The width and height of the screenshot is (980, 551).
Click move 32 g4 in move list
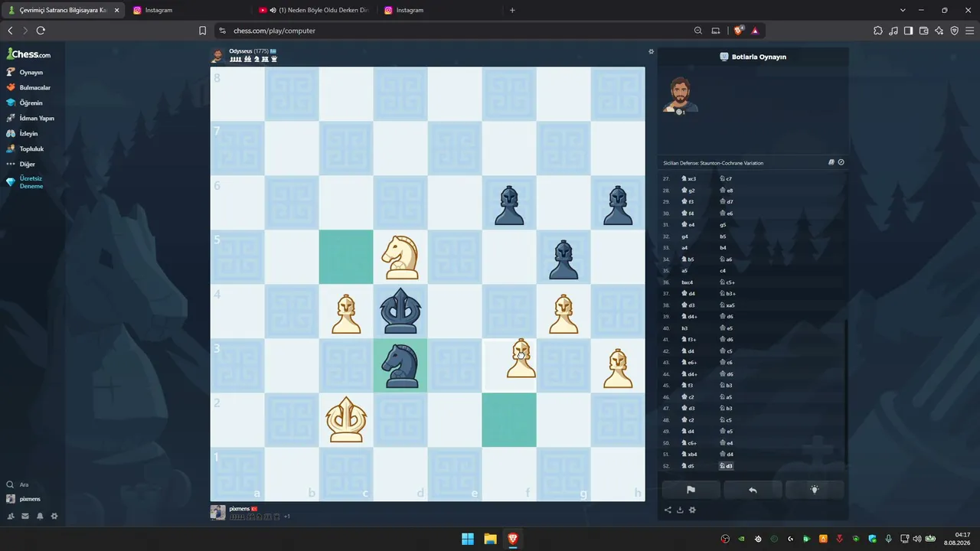(684, 236)
